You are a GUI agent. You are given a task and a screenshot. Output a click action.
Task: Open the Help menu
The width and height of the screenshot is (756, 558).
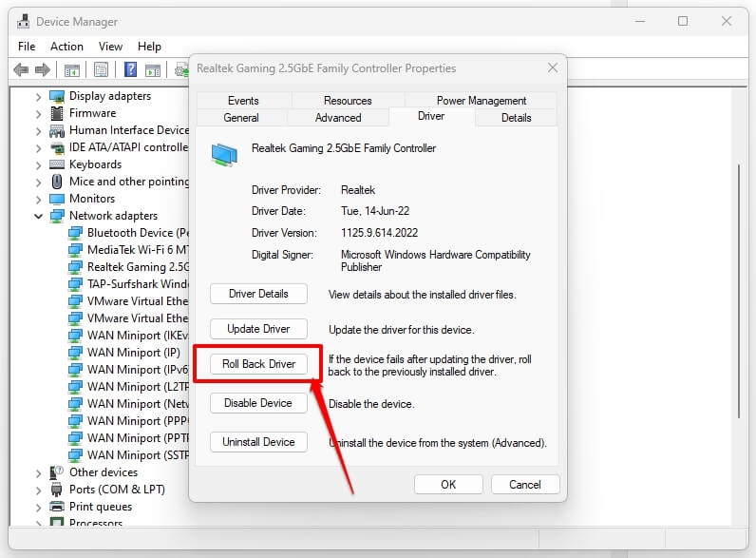[149, 47]
